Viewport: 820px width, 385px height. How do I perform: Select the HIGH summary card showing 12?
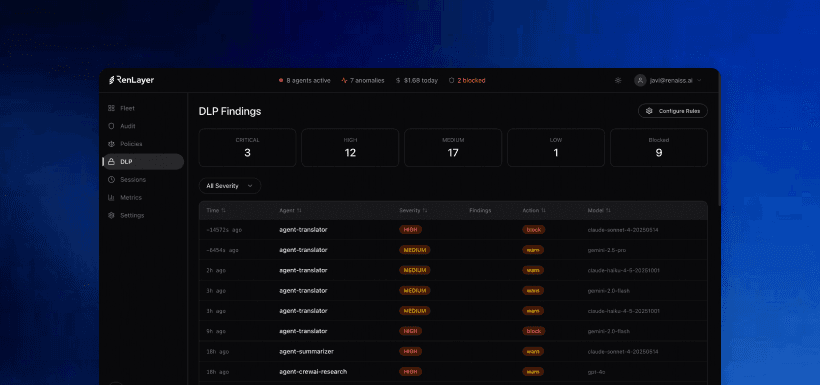[350, 148]
